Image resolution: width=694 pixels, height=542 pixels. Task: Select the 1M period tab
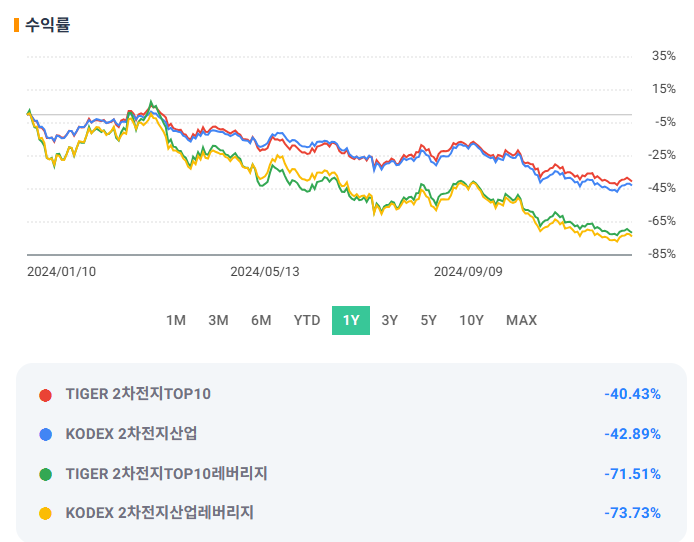coord(176,320)
